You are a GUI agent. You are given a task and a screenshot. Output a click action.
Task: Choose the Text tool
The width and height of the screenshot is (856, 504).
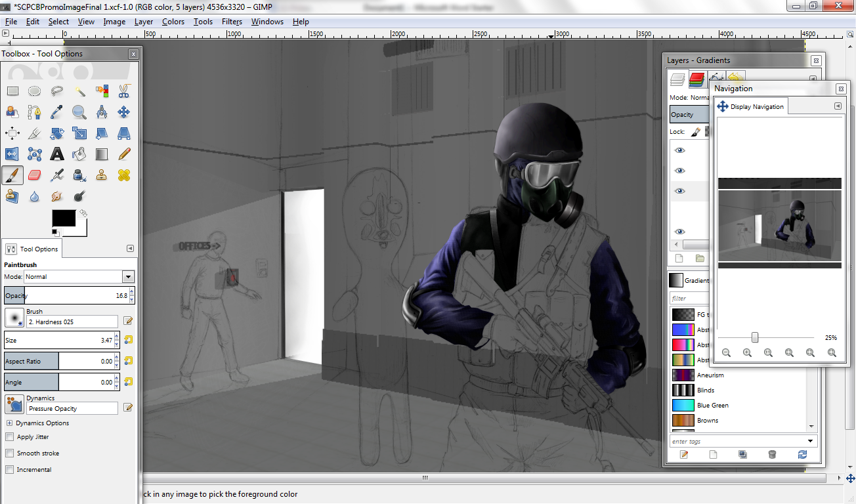click(57, 154)
